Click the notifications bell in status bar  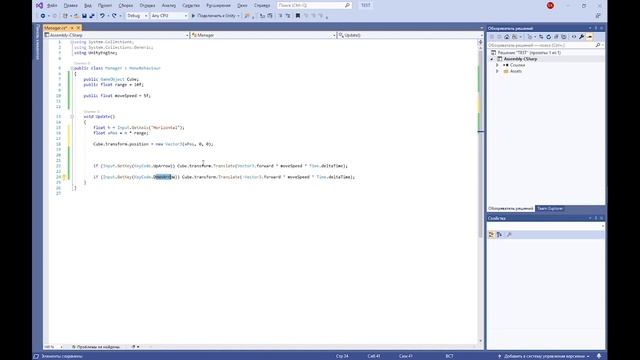tap(599, 356)
